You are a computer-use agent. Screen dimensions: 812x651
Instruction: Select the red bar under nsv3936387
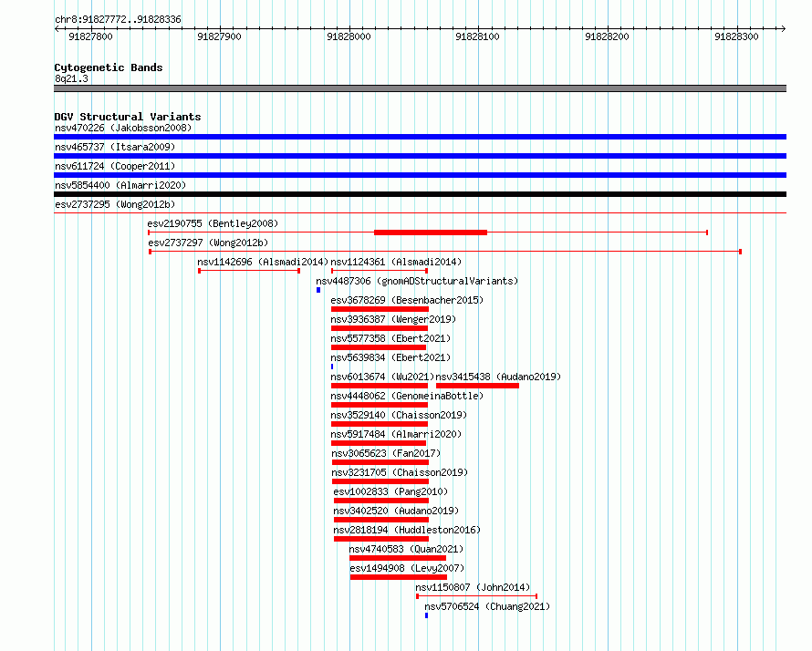[379, 328]
